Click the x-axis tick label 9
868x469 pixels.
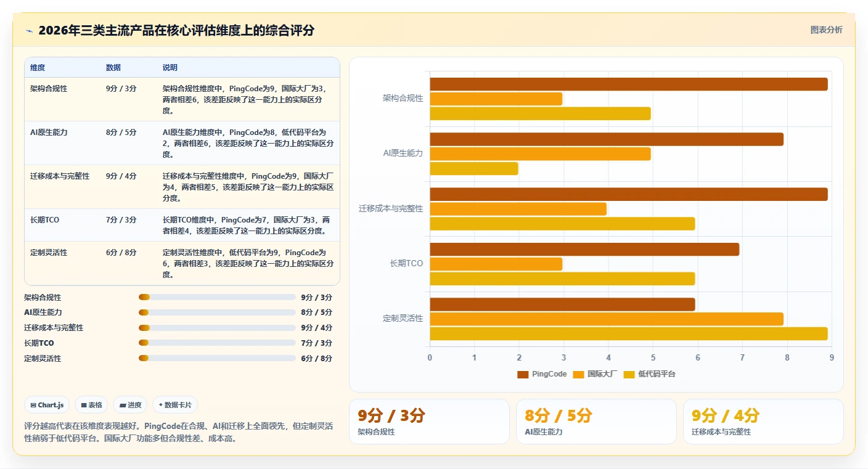click(x=832, y=358)
